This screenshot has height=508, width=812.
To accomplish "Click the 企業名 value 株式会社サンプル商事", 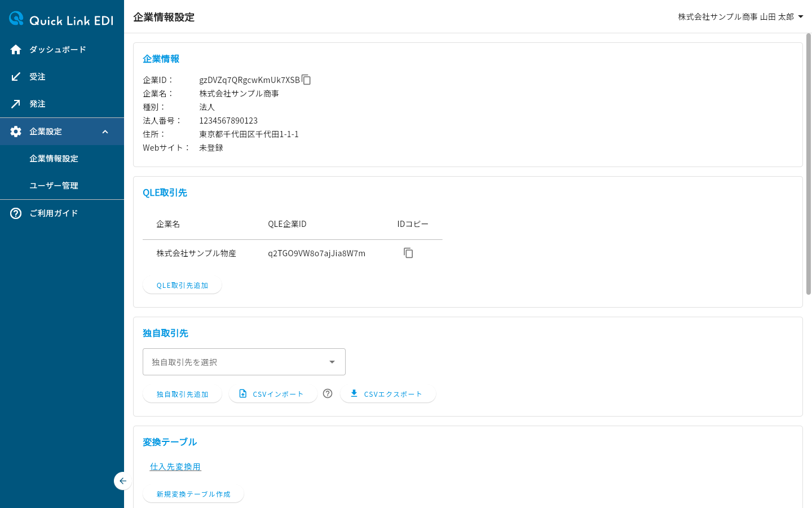I will click(x=239, y=94).
